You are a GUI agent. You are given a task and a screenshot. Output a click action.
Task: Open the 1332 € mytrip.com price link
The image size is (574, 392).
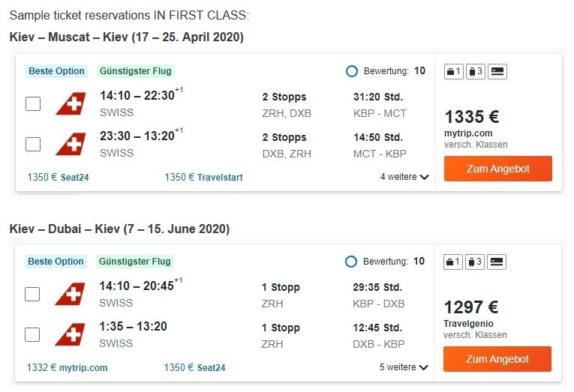pyautogui.click(x=68, y=368)
